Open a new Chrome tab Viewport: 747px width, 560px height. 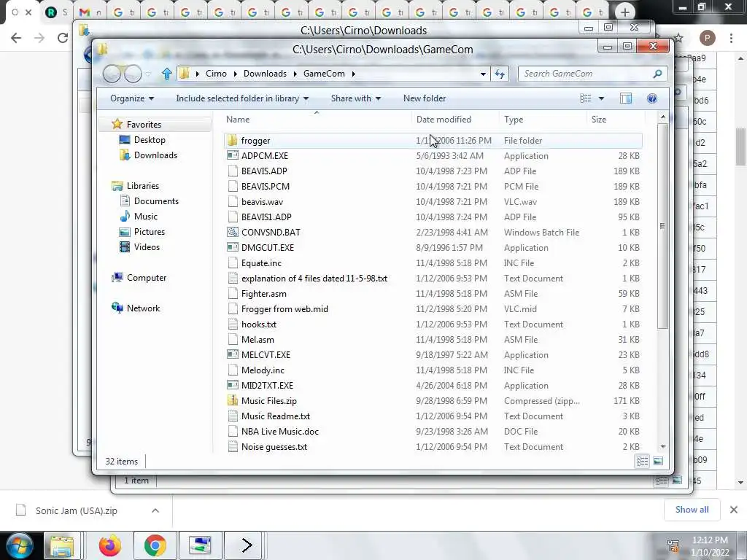click(625, 12)
